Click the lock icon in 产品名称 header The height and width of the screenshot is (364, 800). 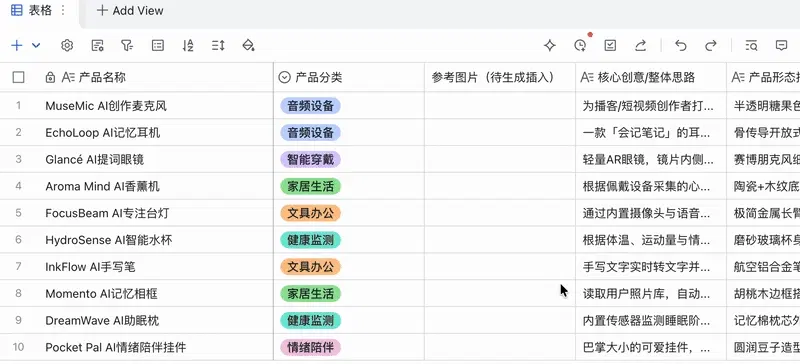click(50, 77)
